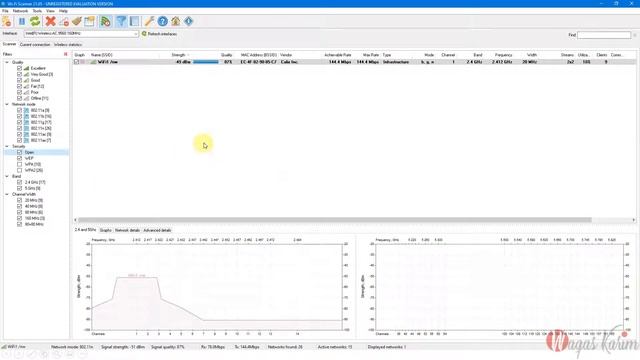Click the notes page toolbar icon
640x360 pixels.
(89, 21)
